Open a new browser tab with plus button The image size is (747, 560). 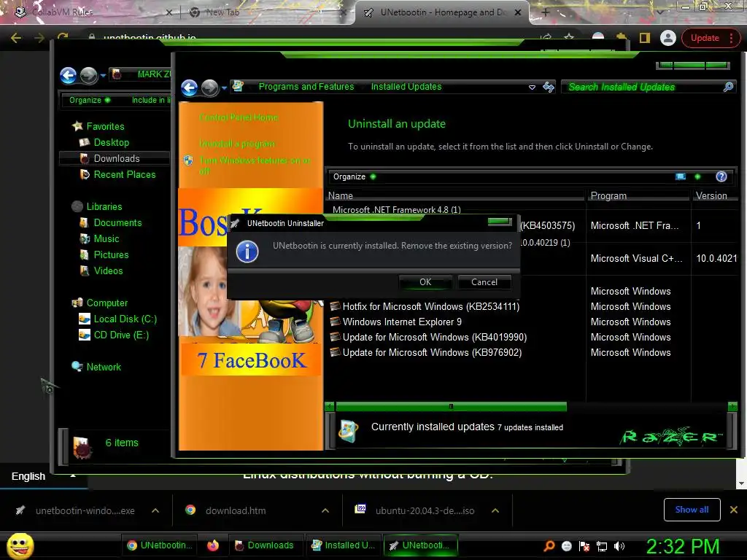click(x=546, y=12)
